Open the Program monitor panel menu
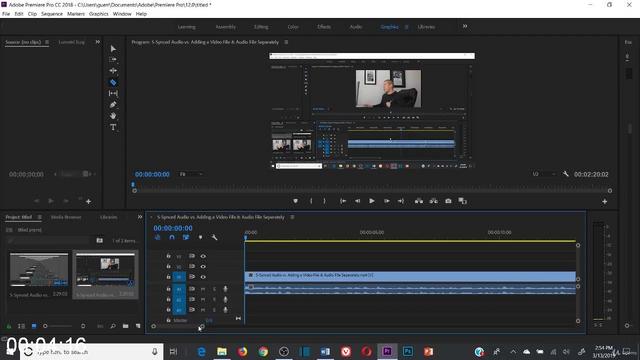 click(286, 42)
